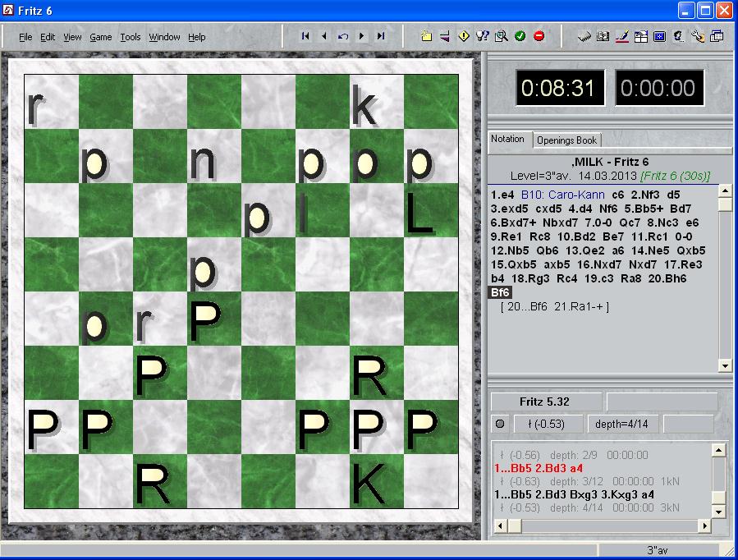This screenshot has height=560, width=738.
Task: Click the yellow folder new game icon
Action: pos(426,36)
